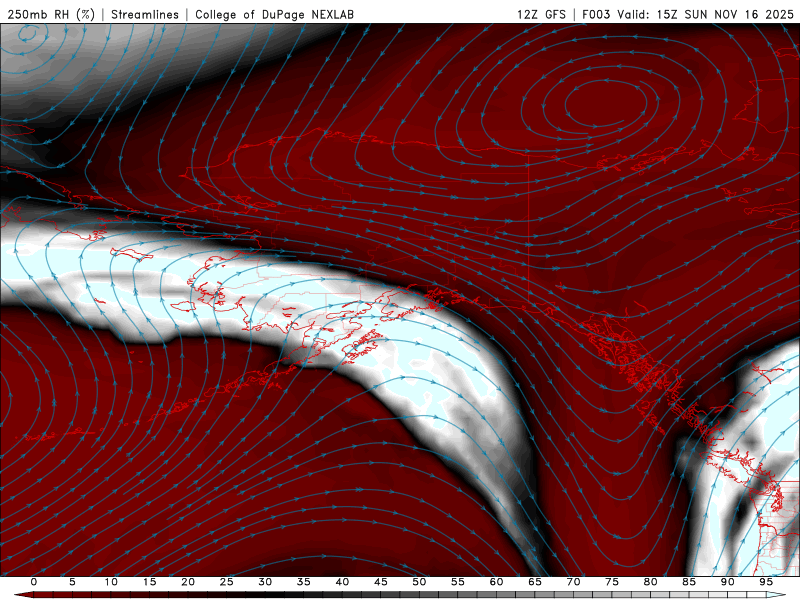The height and width of the screenshot is (600, 800).
Task: Click the 0 value on the color scale
Action: 34,582
